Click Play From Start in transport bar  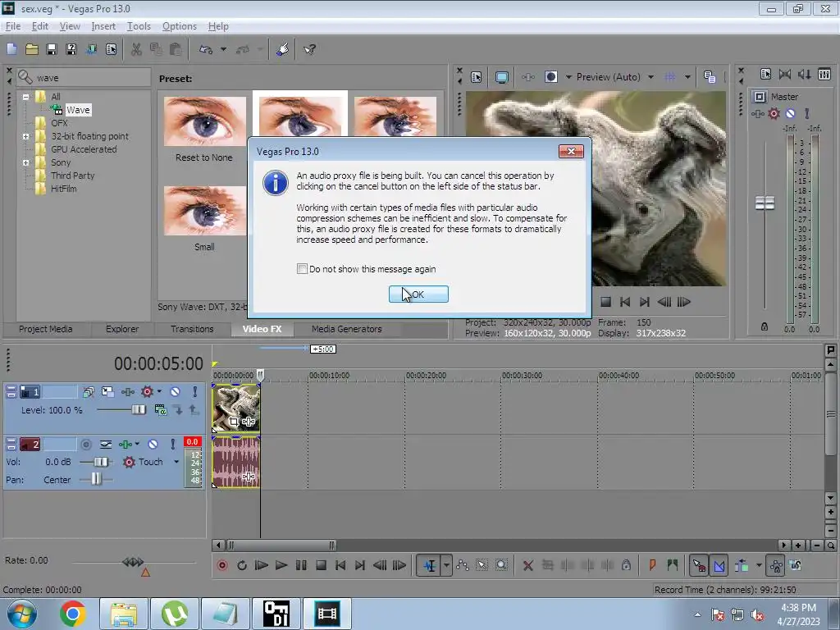point(262,565)
